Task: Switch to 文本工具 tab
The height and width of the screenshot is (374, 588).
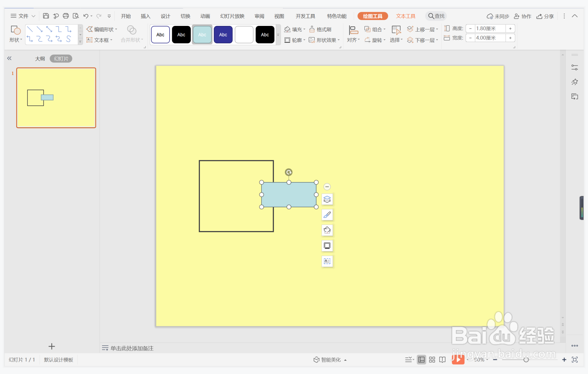Action: tap(405, 16)
